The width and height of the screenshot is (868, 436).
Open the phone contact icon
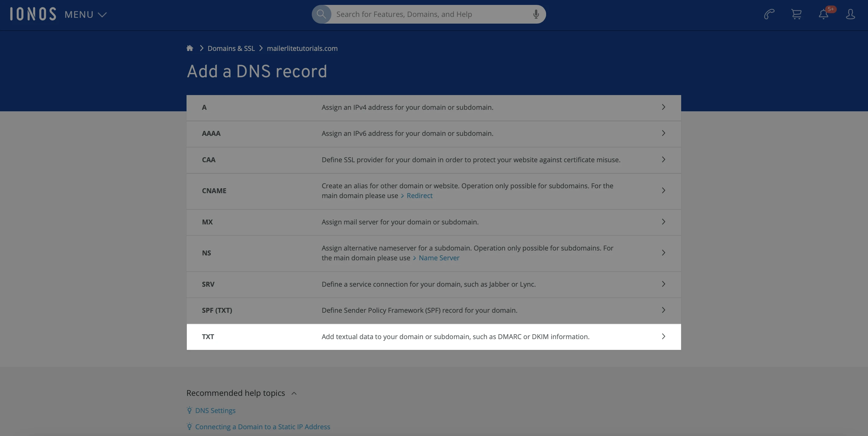pos(769,14)
